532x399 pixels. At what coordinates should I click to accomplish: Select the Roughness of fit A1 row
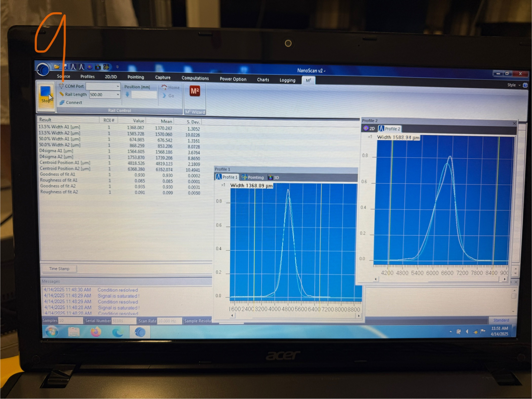point(120,181)
